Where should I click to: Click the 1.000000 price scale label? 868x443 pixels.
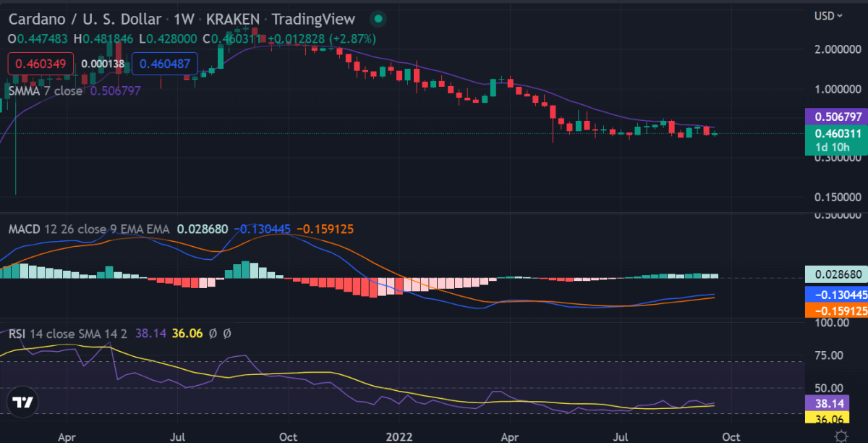tap(838, 89)
